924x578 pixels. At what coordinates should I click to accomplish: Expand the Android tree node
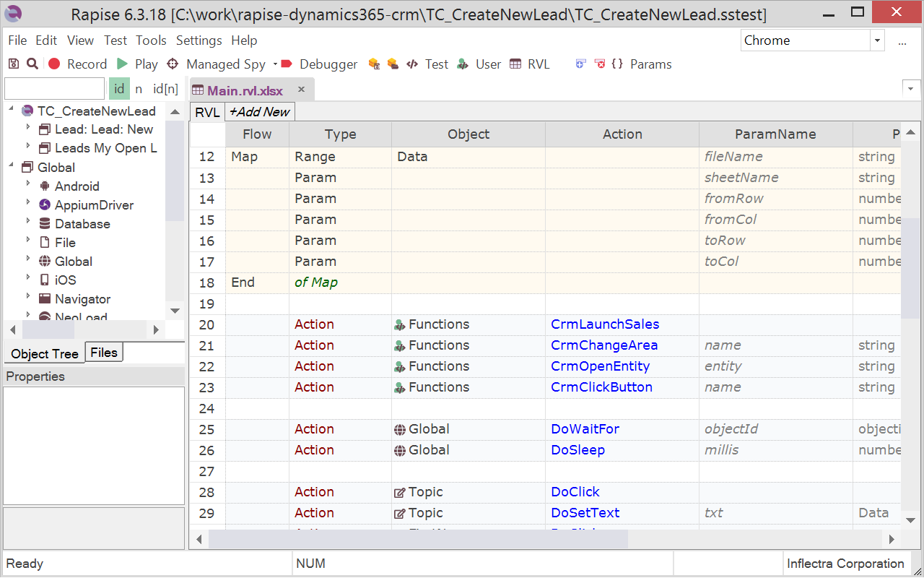click(x=28, y=186)
